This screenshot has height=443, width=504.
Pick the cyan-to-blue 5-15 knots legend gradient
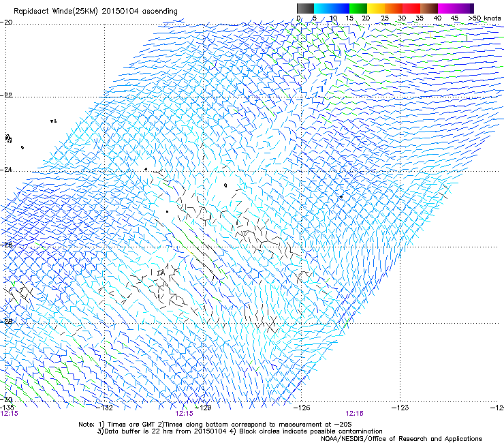[x=332, y=8]
